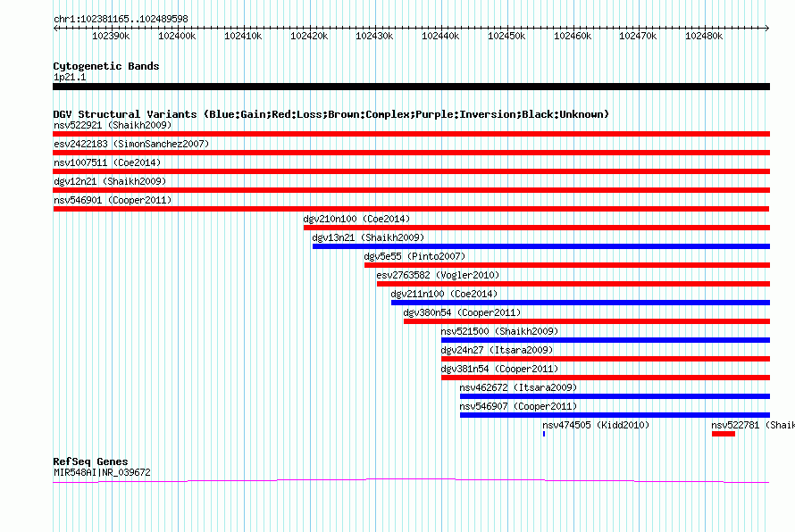The image size is (795, 532).
Task: Click the ruler's left end arrow
Action: (x=55, y=28)
